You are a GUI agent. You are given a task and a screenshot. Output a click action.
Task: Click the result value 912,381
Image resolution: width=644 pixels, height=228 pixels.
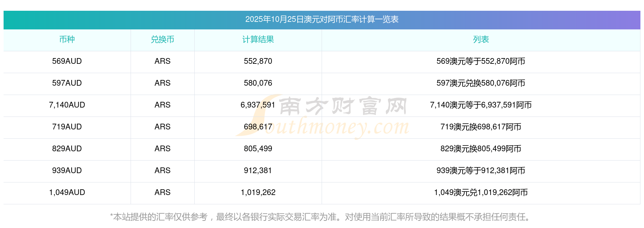click(x=258, y=171)
